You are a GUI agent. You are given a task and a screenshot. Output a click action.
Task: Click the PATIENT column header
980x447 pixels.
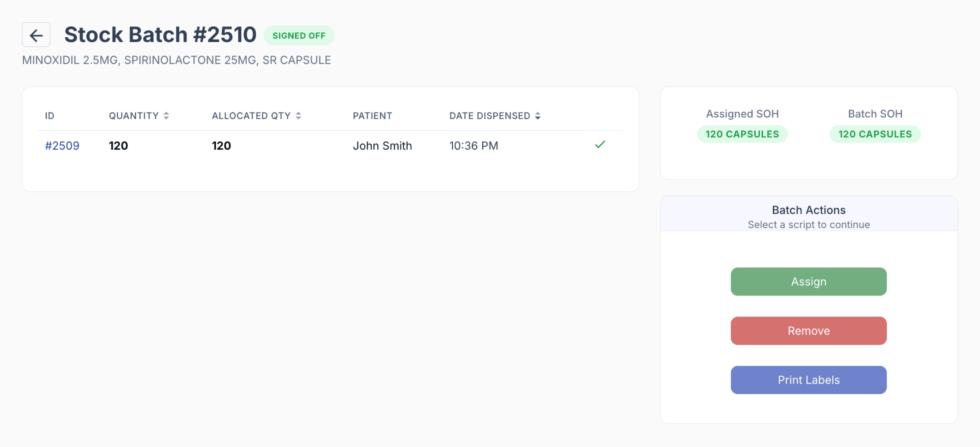(372, 116)
